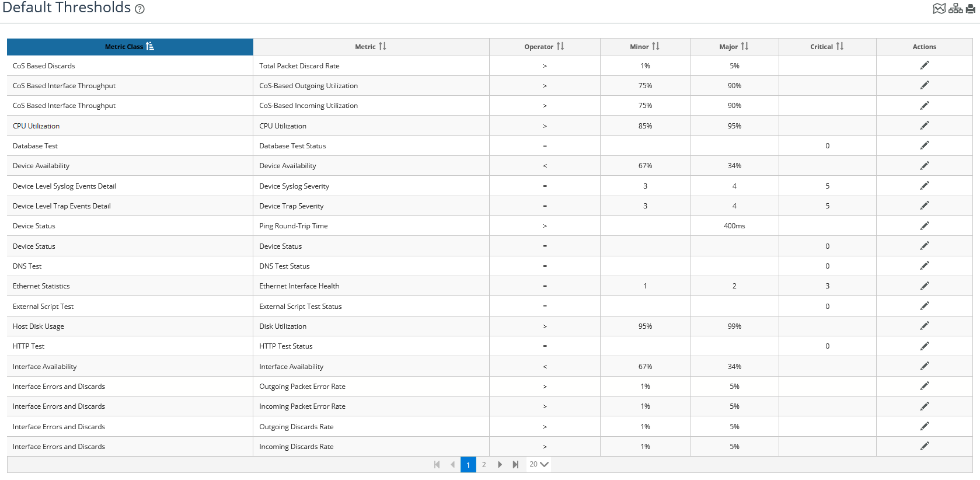Open the rows-per-page dropdown
The height and width of the screenshot is (480, 980).
(x=539, y=464)
